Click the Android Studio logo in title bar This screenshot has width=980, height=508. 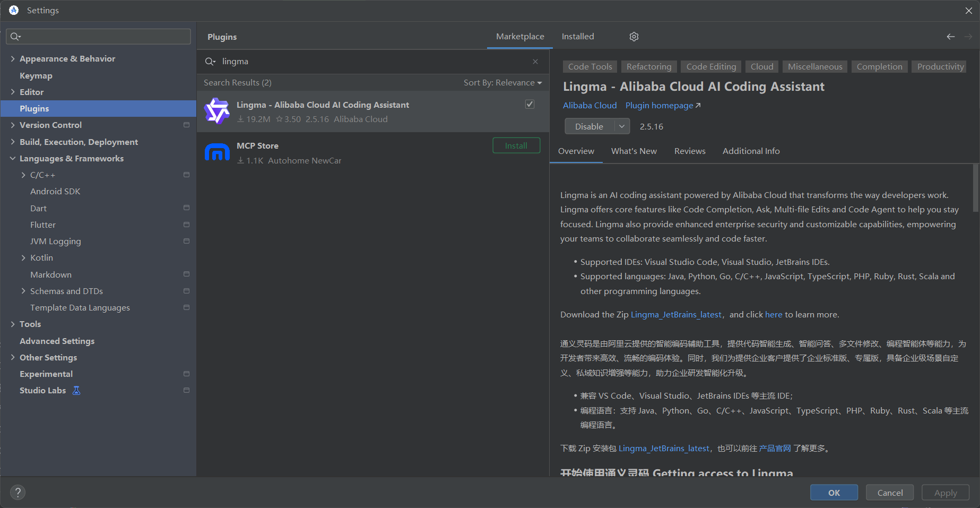[14, 10]
